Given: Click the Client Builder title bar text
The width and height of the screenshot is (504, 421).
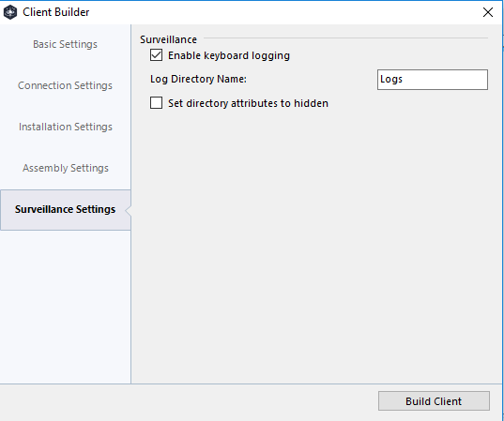Looking at the screenshot, I should click(56, 12).
